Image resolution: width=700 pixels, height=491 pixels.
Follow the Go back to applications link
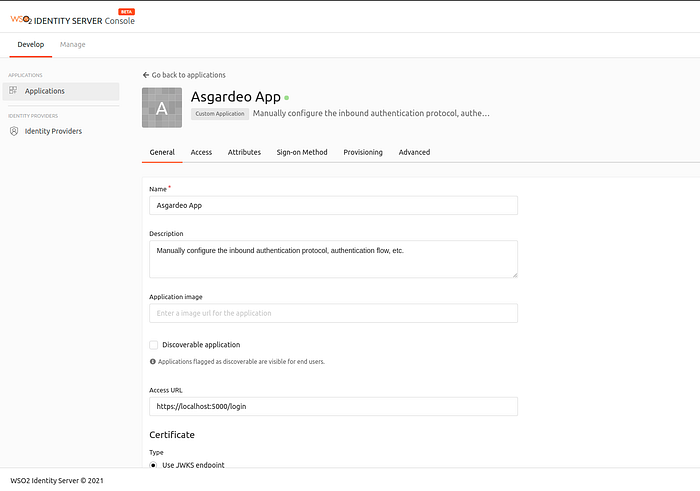184,75
